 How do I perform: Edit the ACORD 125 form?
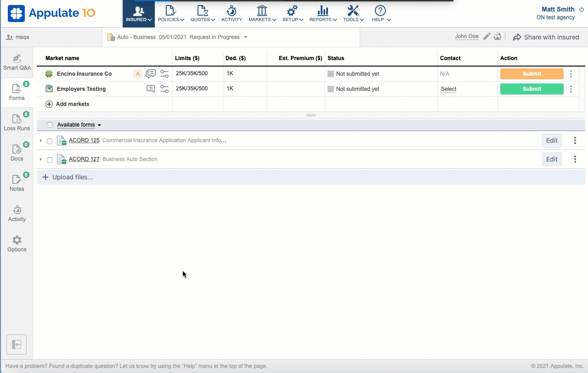coord(552,141)
